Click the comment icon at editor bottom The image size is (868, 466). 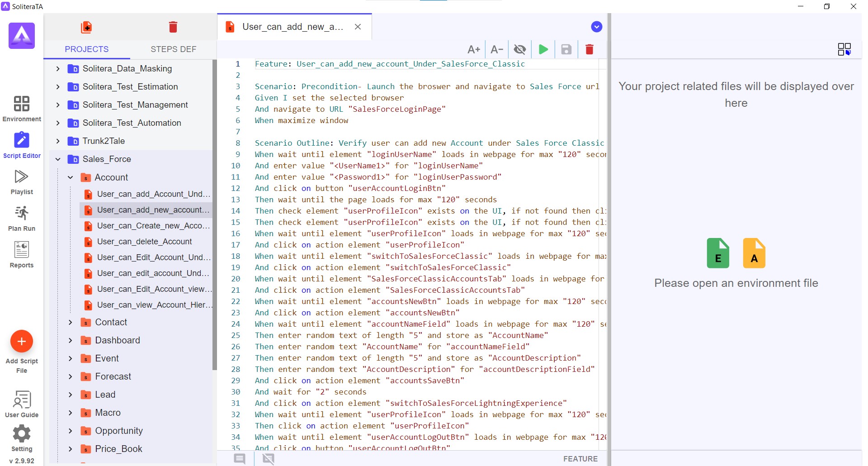coord(240,459)
